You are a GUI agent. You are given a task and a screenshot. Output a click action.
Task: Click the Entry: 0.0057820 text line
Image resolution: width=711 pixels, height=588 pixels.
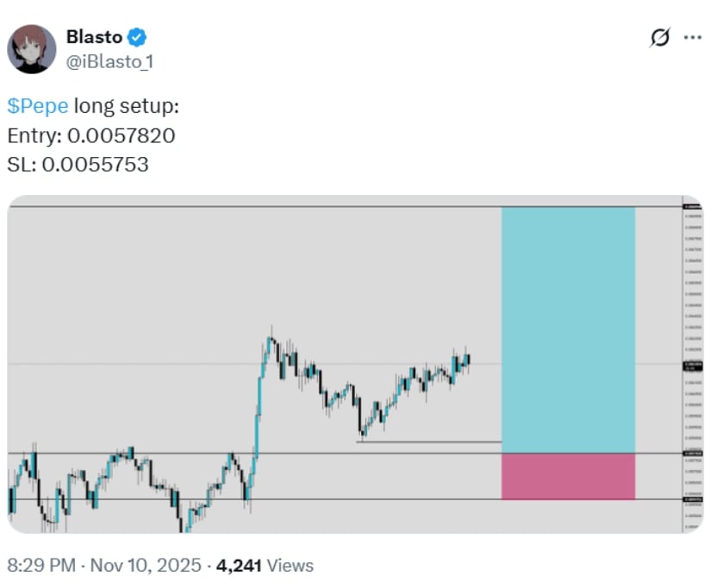(x=90, y=135)
